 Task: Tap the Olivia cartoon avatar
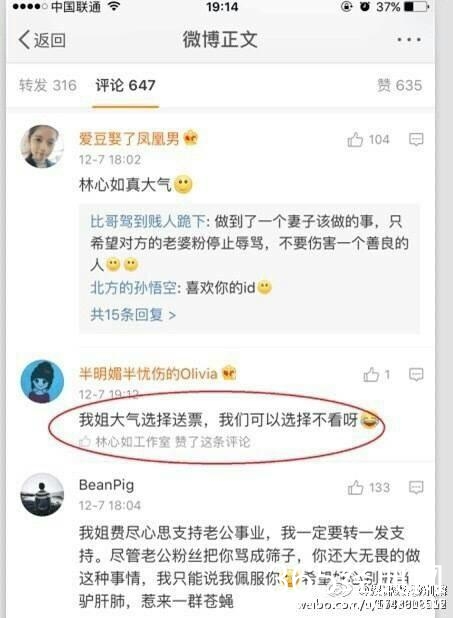pos(42,382)
